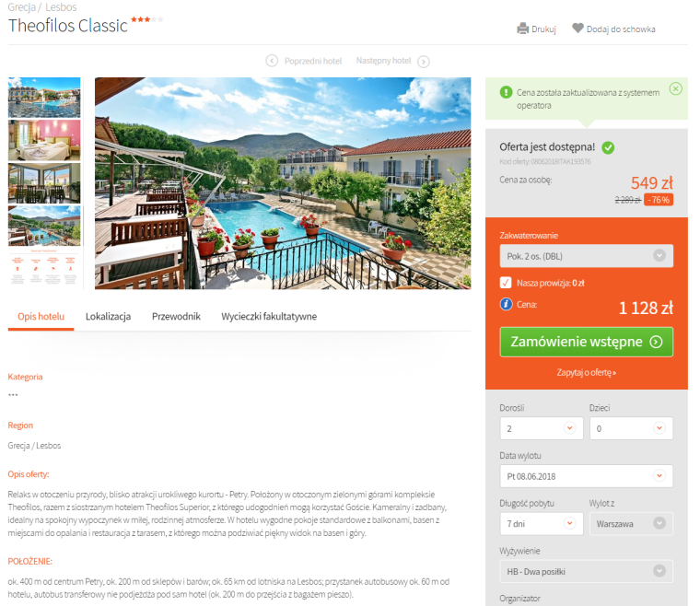Click the Zapytaj o ofertę link
This screenshot has width=700, height=606.
coord(586,372)
